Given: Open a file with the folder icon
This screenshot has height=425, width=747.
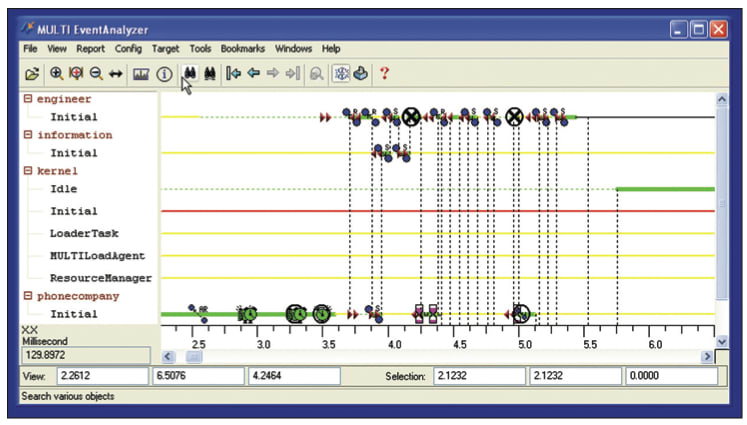Looking at the screenshot, I should tap(32, 74).
